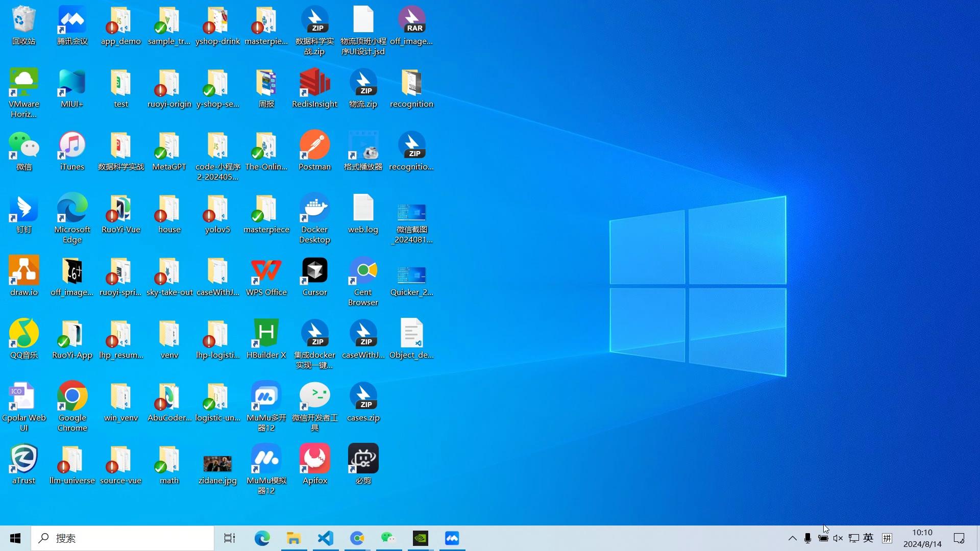The width and height of the screenshot is (980, 551).
Task: Select the WPS Office desktop shortcut
Action: (x=266, y=277)
